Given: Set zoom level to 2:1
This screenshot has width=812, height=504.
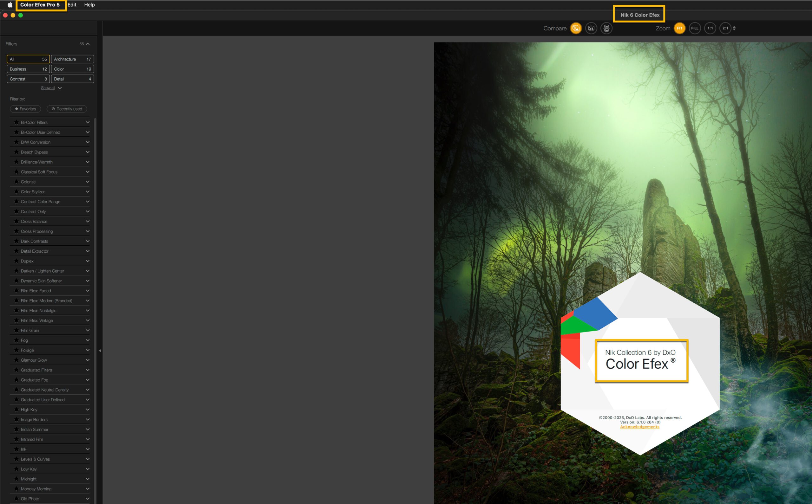Looking at the screenshot, I should (x=725, y=28).
